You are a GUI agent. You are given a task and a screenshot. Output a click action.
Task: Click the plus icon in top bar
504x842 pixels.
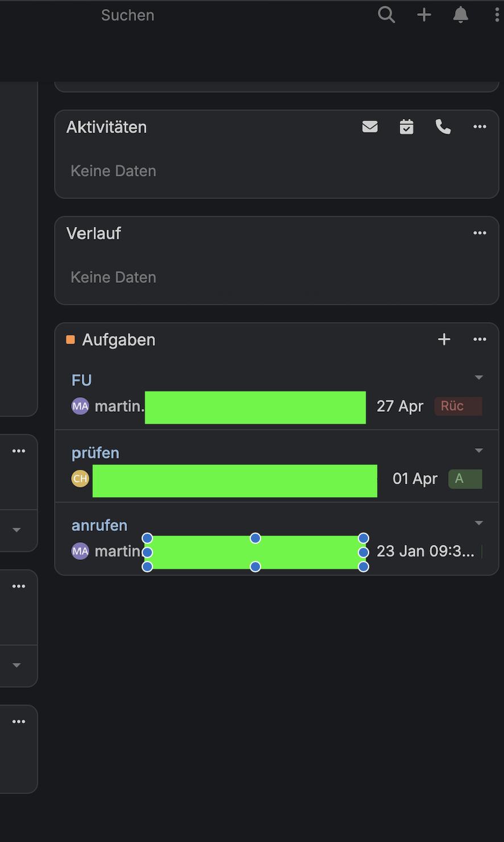424,15
